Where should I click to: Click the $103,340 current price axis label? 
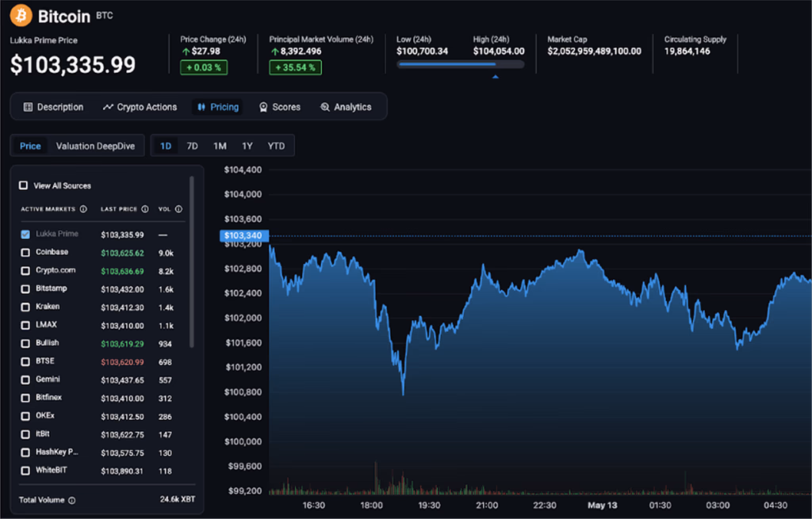[244, 235]
